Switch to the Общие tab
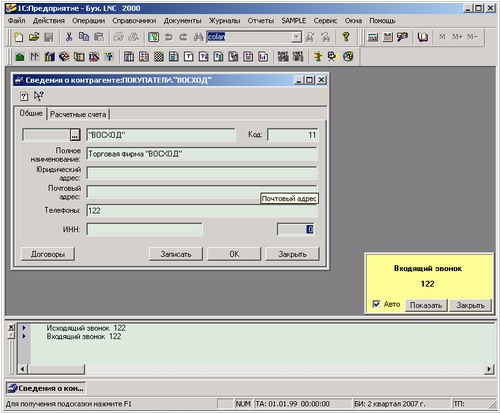 pyautogui.click(x=31, y=113)
